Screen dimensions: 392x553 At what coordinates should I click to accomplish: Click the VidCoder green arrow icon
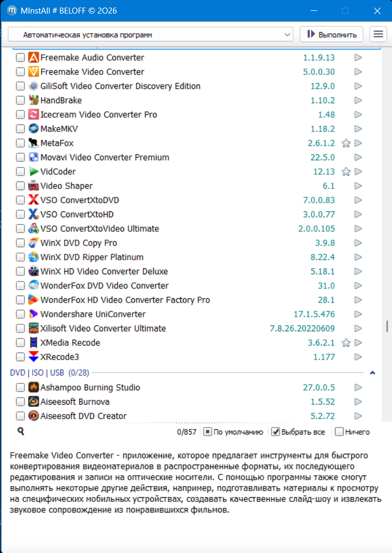[x=34, y=172]
